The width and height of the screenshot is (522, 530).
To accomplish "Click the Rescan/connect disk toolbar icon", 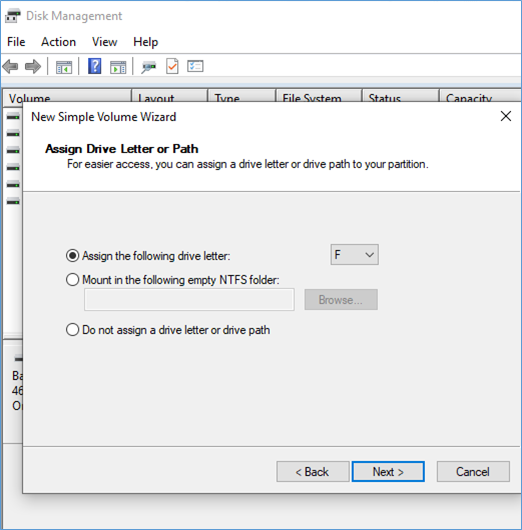I will 149,67.
